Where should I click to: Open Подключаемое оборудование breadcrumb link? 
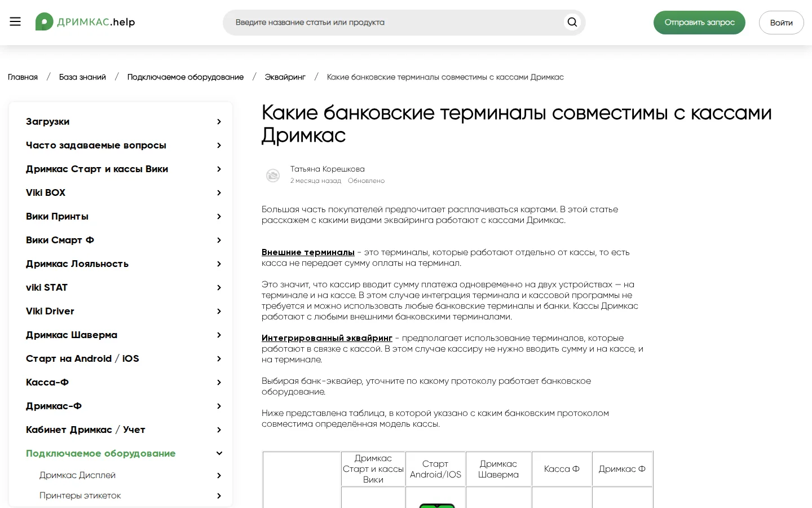[x=186, y=77]
